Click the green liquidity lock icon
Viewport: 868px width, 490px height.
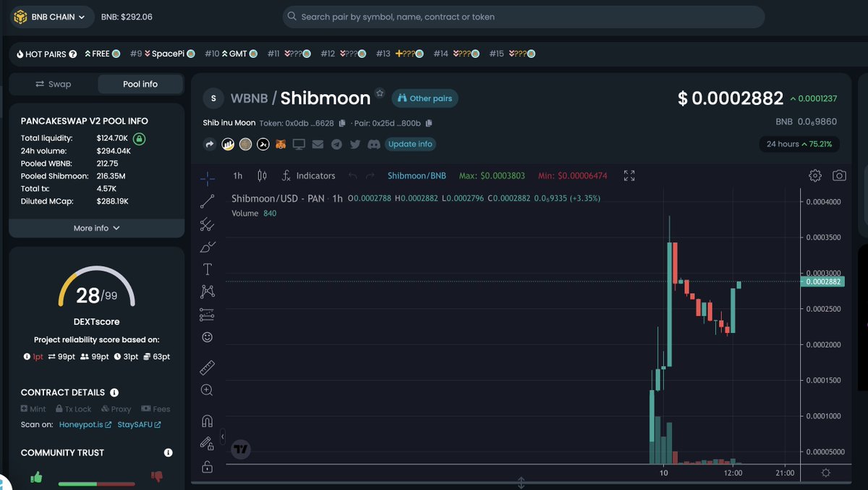140,138
